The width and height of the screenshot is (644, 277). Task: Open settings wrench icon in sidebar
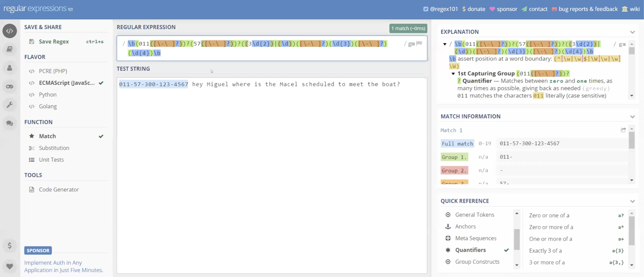10,105
